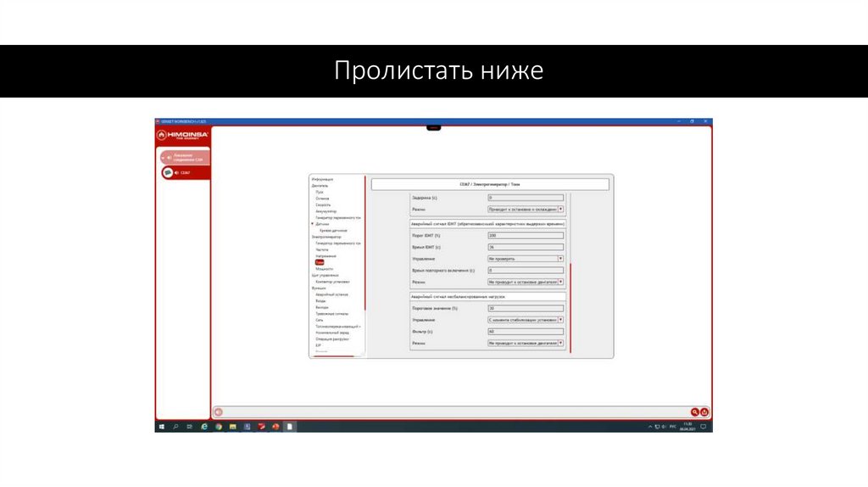Select Выходы in the settings tree
This screenshot has height=487, width=868.
pyautogui.click(x=322, y=307)
